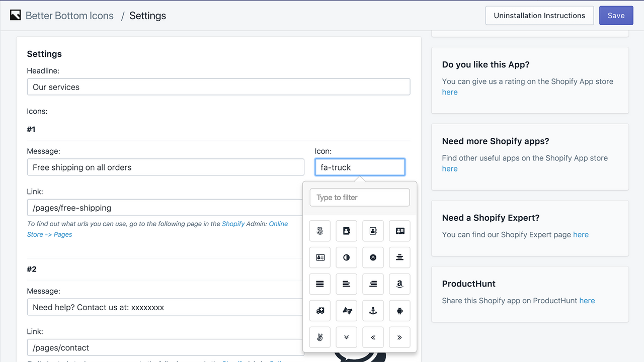Screen dimensions: 644x362
Task: Pick the adjust half-circle icon
Action: 346,257
